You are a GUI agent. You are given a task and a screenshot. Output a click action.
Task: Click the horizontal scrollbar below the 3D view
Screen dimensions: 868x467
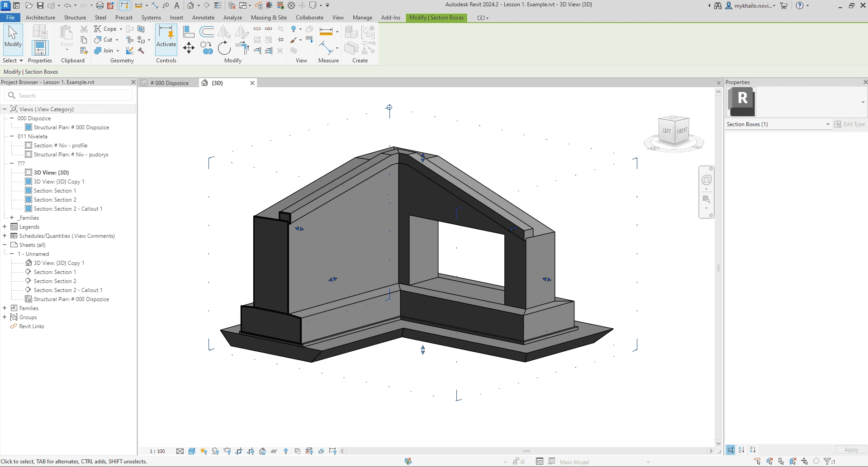pyautogui.click(x=526, y=451)
